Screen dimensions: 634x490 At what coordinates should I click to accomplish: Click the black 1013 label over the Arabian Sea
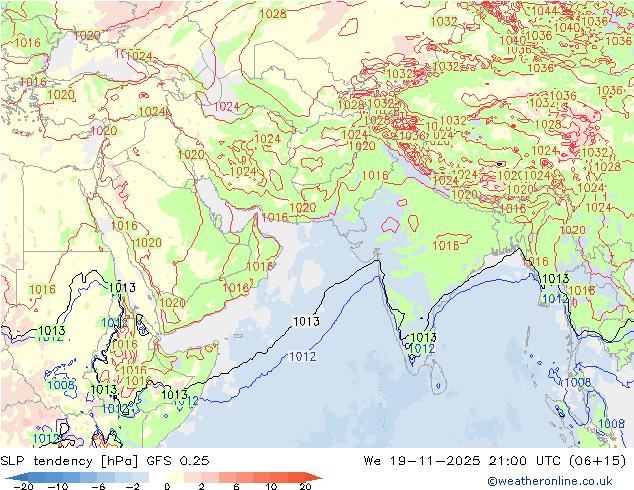306,321
